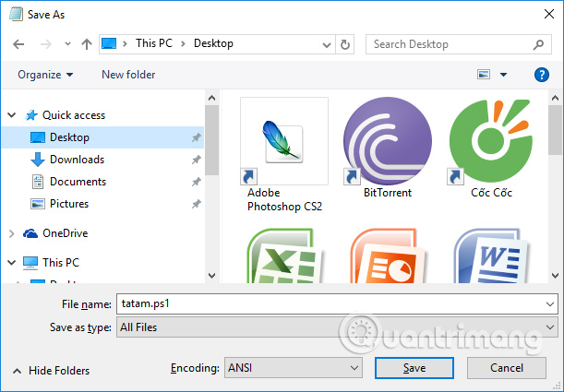Open Help with the question mark icon
The width and height of the screenshot is (564, 392).
pos(541,75)
